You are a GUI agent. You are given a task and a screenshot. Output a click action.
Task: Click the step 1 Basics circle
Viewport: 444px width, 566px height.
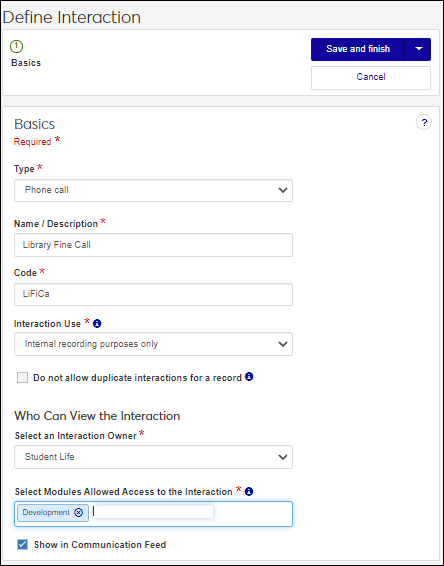tap(17, 46)
